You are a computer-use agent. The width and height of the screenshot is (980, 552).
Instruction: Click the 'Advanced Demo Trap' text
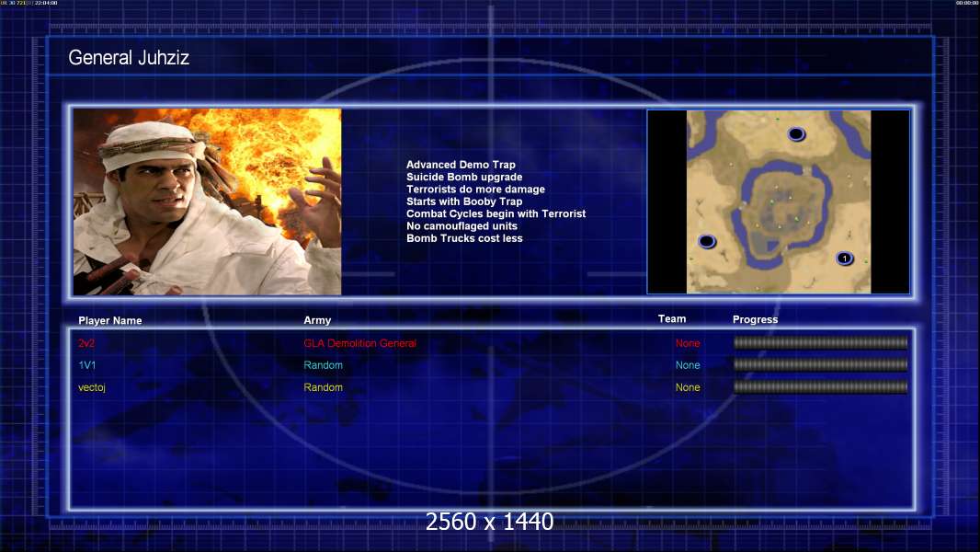[x=461, y=165]
